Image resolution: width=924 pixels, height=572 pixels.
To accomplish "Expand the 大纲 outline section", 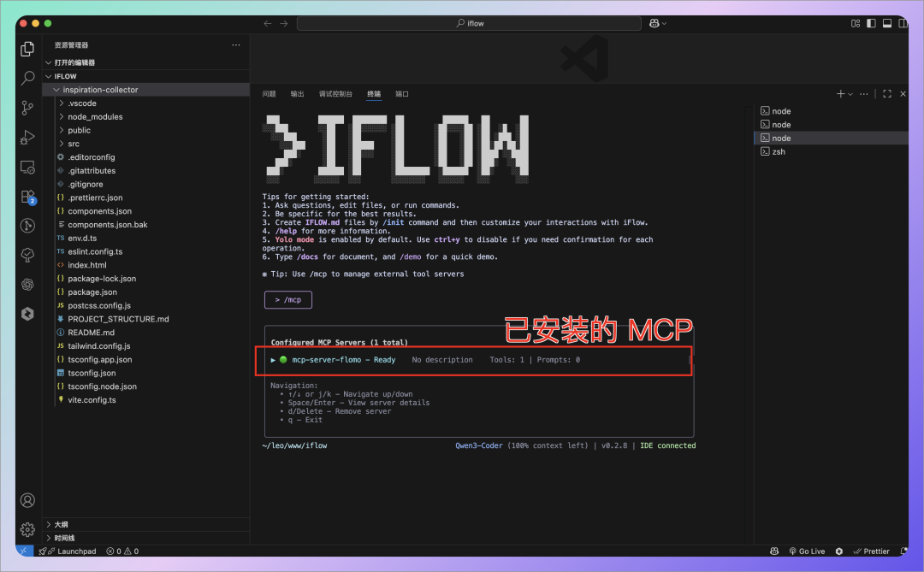I will click(x=146, y=524).
